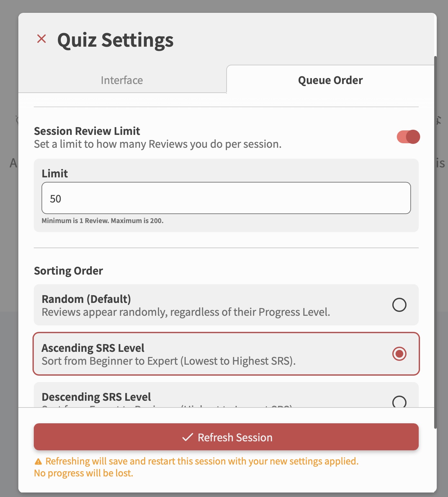Click the "Sort from Beginner to Expert" description

click(x=168, y=361)
